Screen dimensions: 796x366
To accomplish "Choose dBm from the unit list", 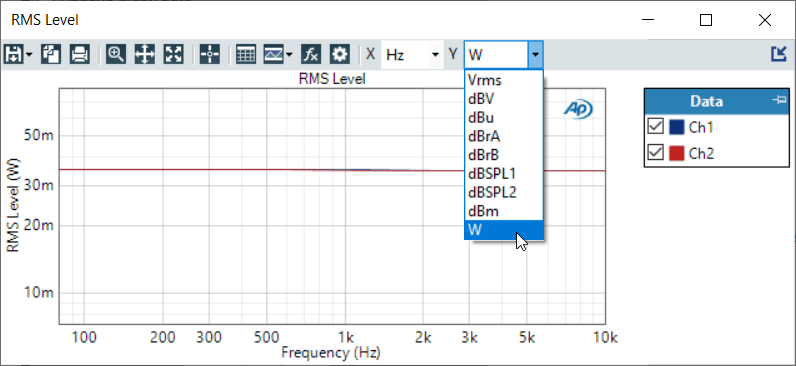I will 504,211.
